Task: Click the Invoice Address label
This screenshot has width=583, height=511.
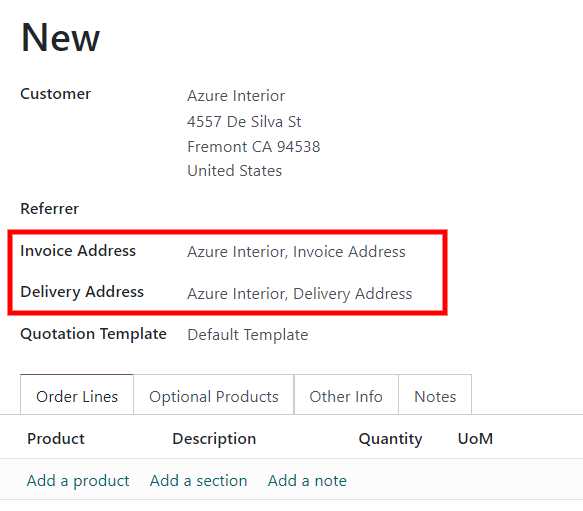Action: point(78,251)
